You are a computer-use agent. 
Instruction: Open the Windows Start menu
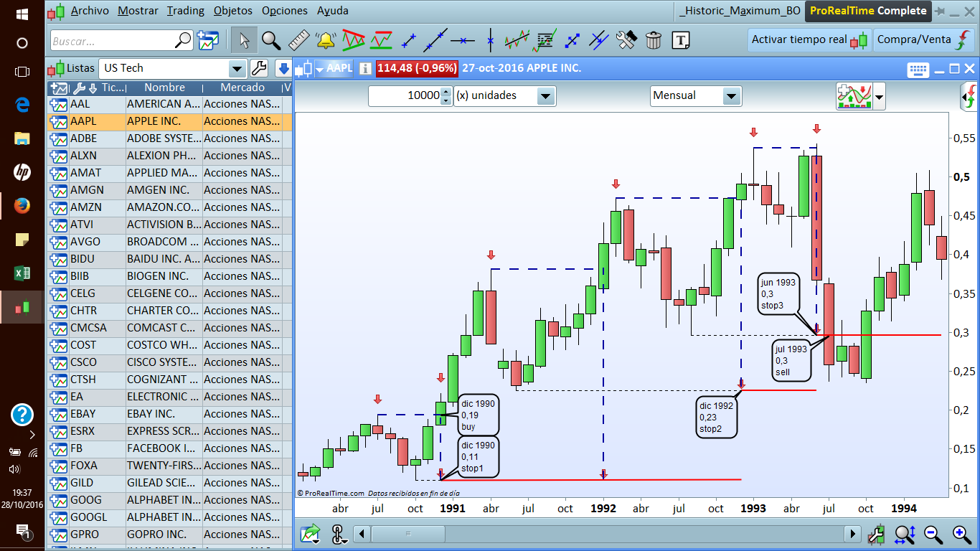pos(22,14)
